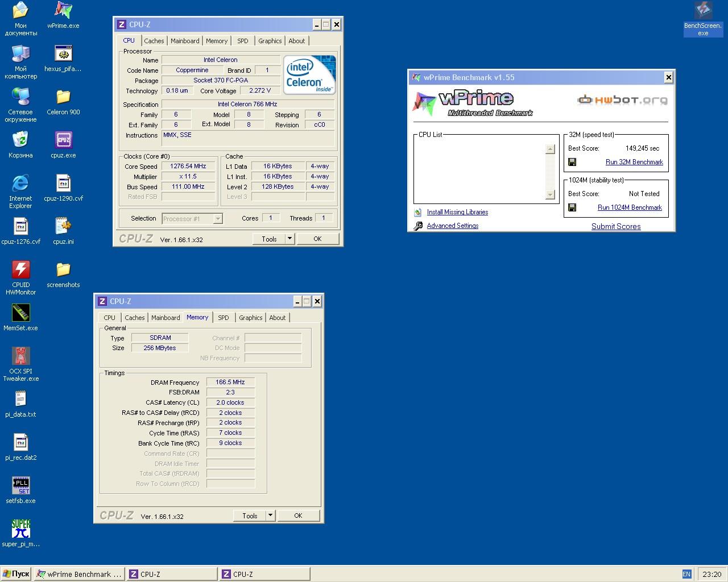This screenshot has width=728, height=582.
Task: Click the Intel Celeron inside logo
Action: (x=309, y=74)
